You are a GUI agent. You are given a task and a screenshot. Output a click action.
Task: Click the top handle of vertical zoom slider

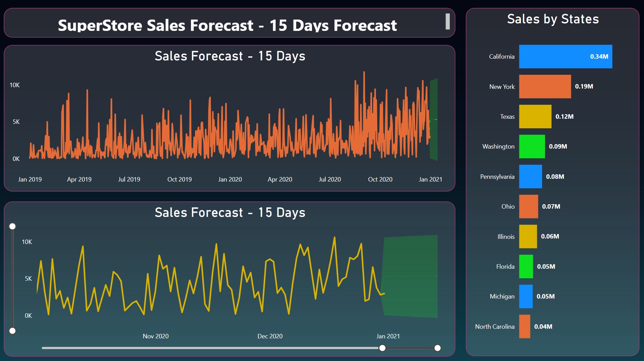point(12,226)
